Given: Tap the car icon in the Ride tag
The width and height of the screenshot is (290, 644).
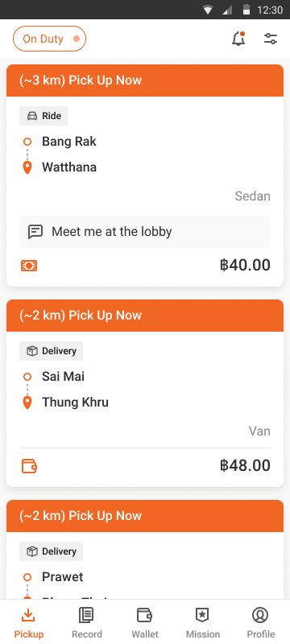Looking at the screenshot, I should pyautogui.click(x=32, y=116).
